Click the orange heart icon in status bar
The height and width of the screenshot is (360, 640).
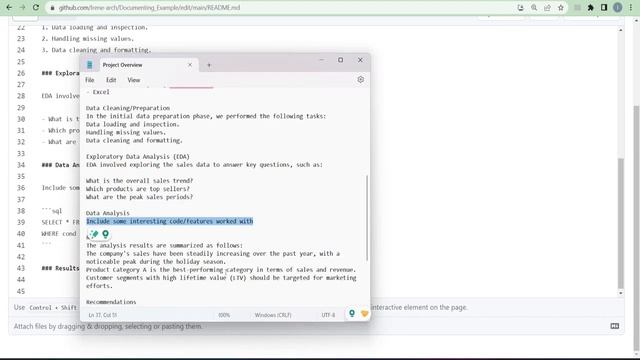(x=364, y=313)
